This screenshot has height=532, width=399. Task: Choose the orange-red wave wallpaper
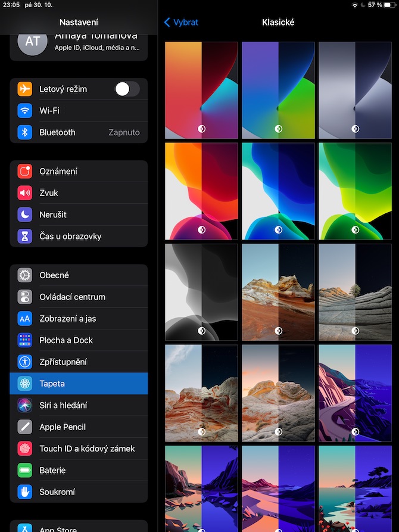pyautogui.click(x=201, y=191)
